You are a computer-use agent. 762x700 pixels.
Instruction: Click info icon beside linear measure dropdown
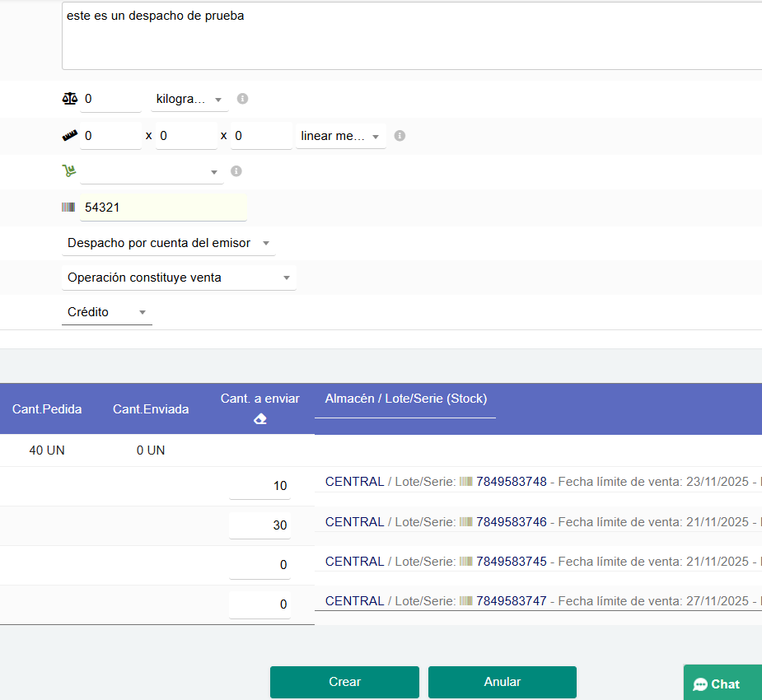pyautogui.click(x=400, y=136)
